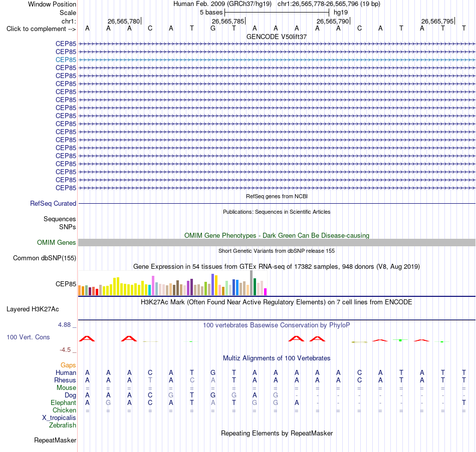This screenshot has width=476, height=452.
Task: Click the tallest gray bar in GTEx chart
Action: click(x=252, y=283)
